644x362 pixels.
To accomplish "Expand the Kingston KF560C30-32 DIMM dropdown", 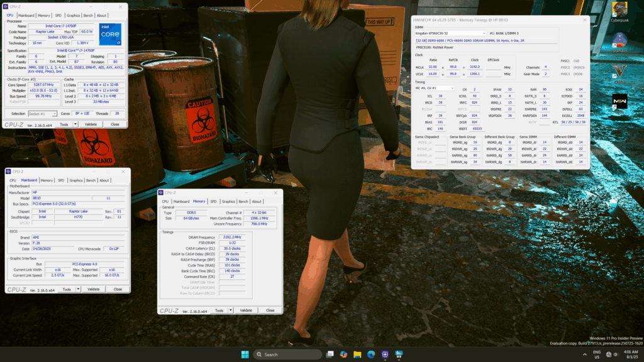I will (x=450, y=33).
